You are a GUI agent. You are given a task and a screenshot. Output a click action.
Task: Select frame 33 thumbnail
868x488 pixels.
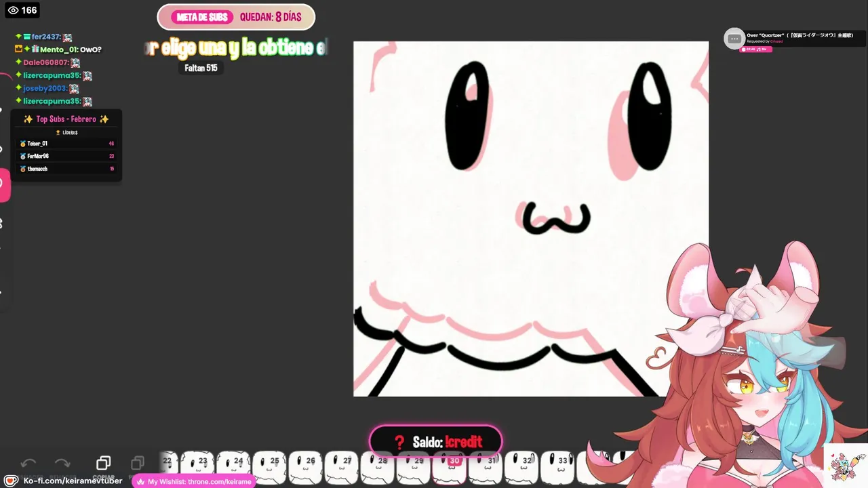click(x=557, y=466)
